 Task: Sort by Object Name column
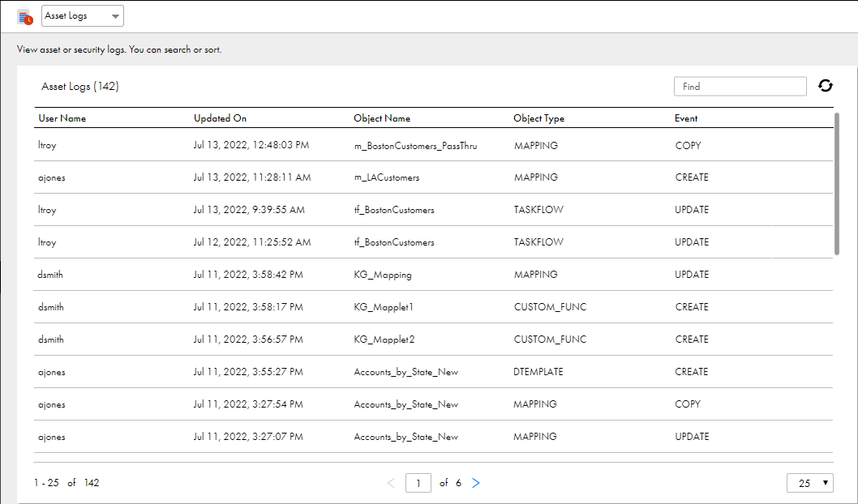[382, 118]
